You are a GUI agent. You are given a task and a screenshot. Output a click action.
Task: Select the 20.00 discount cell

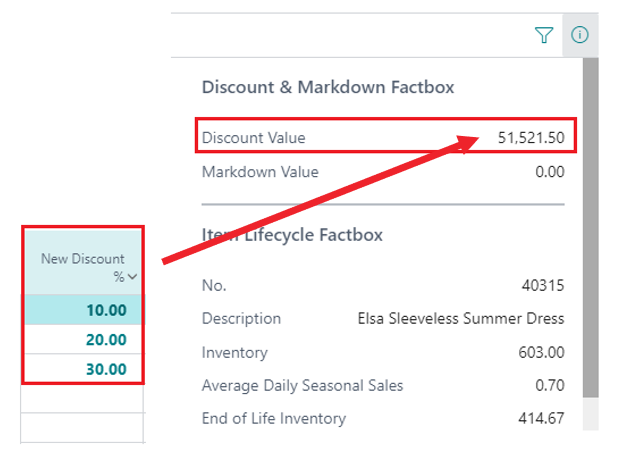(83, 339)
